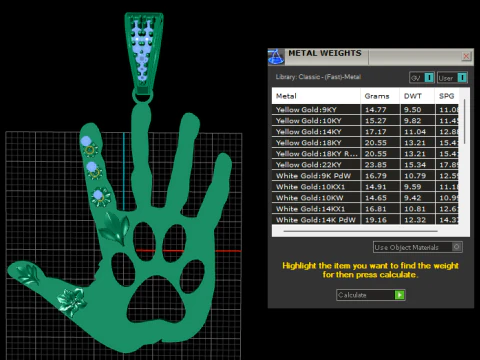
Task: Select the White Gold:9K PdW row
Action: tap(365, 176)
